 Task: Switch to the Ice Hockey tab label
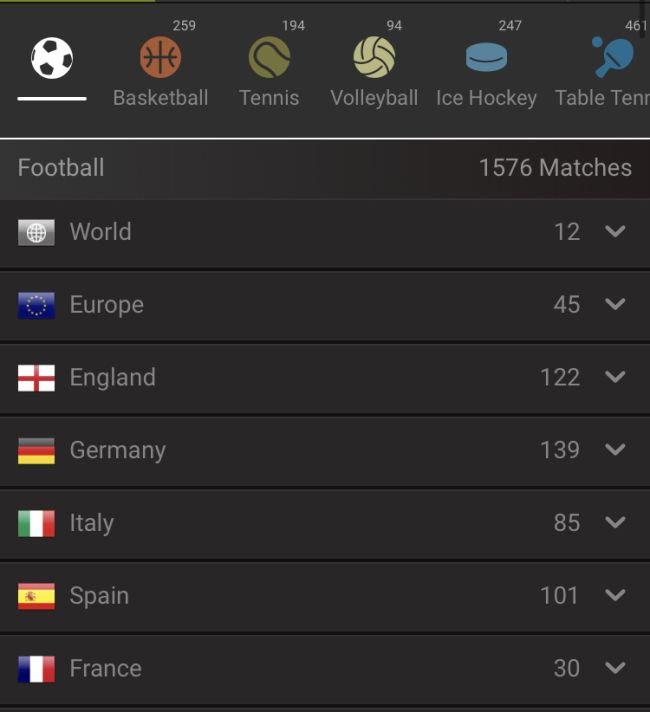tap(486, 98)
